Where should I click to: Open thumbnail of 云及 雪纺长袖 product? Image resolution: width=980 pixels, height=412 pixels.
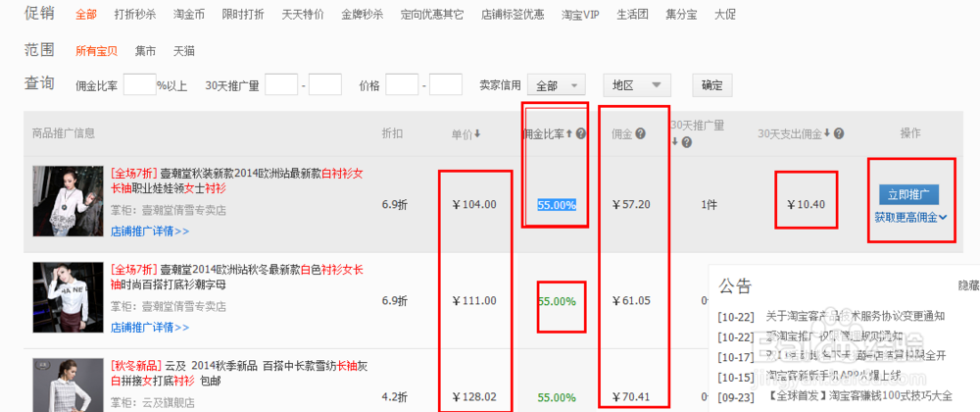pos(69,386)
